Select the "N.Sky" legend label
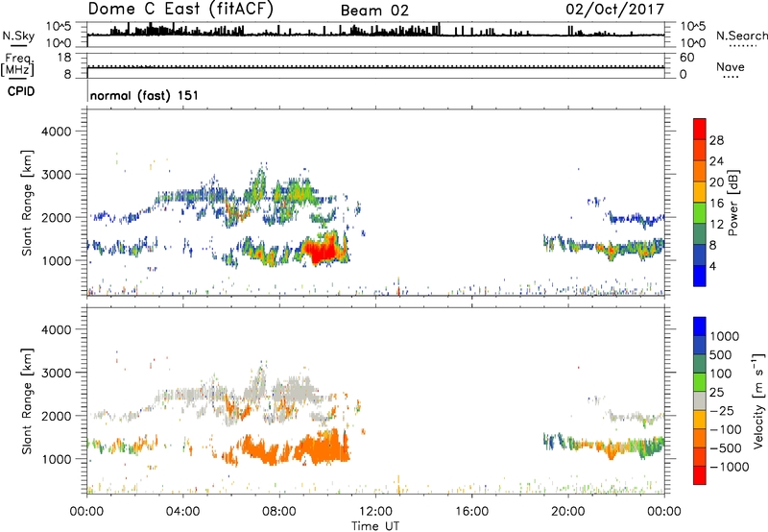Viewport: 768px width, 532px height. point(18,36)
